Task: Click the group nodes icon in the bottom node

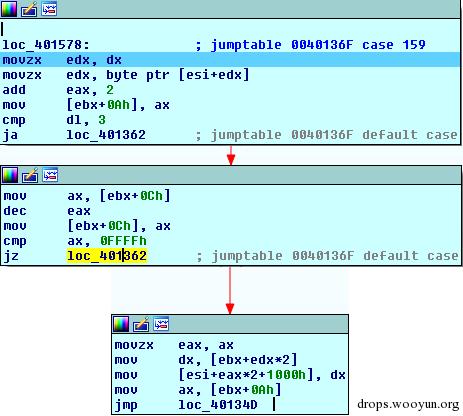Action: (161, 324)
